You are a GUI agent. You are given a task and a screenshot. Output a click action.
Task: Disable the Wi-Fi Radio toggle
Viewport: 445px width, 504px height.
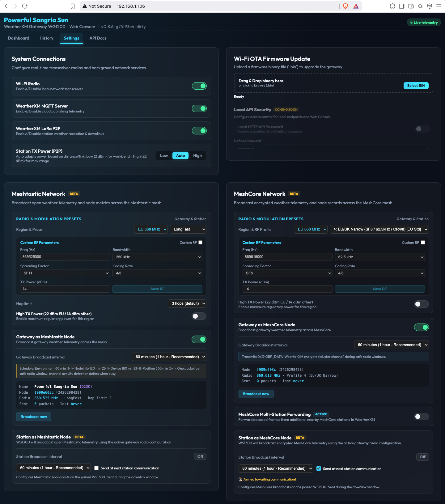[199, 86]
